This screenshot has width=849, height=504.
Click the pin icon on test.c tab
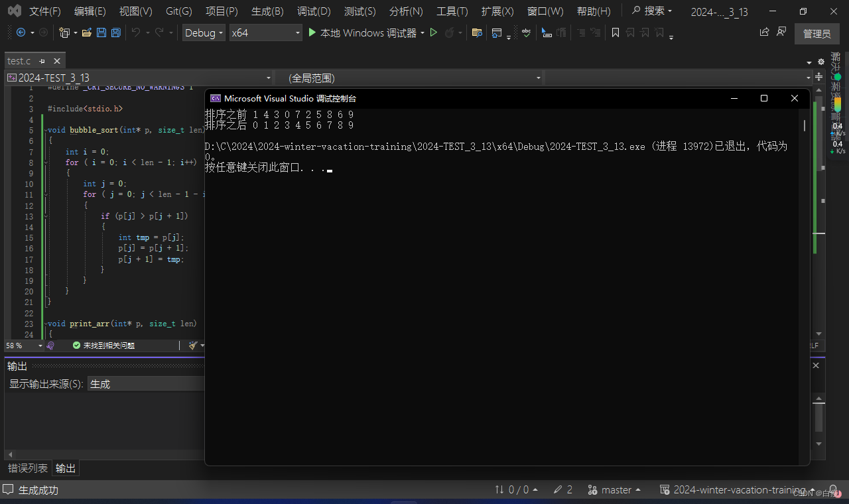tap(42, 61)
